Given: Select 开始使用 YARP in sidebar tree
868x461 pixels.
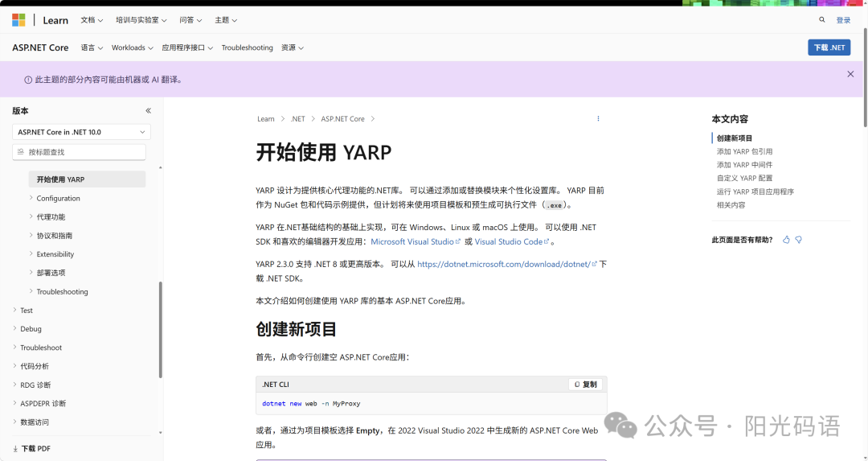Looking at the screenshot, I should (x=87, y=179).
